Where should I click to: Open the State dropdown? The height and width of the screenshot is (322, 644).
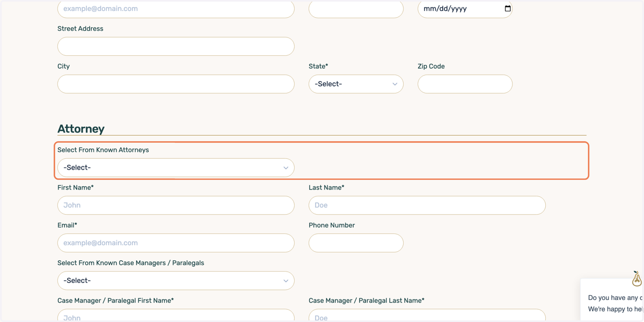[356, 84]
